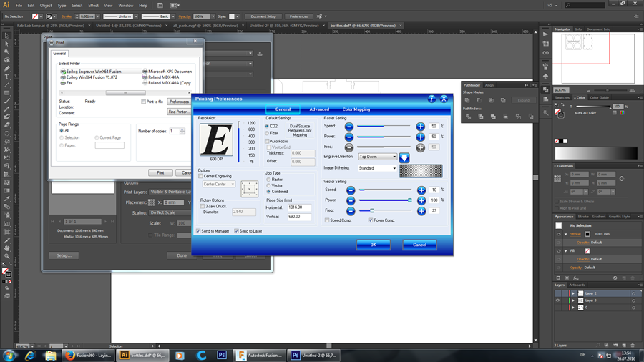The image size is (644, 362).
Task: Increase raster speed with plus icon
Action: click(420, 127)
